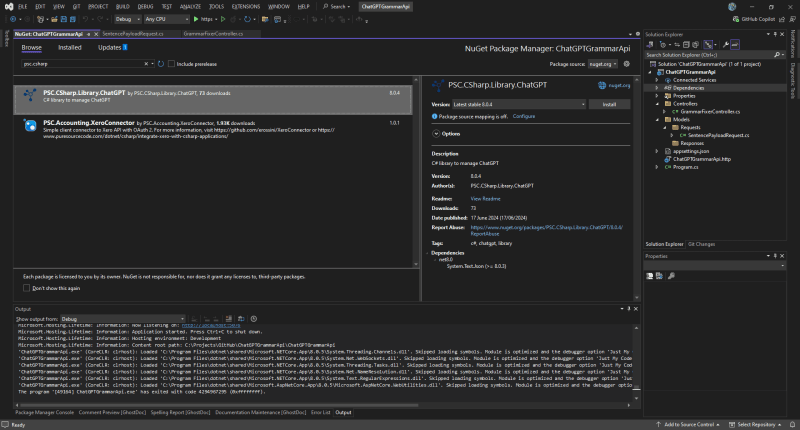Select PSC.Accounting.XeroConnector package row
Screen dimensions: 800x430
pyautogui.click(x=213, y=130)
